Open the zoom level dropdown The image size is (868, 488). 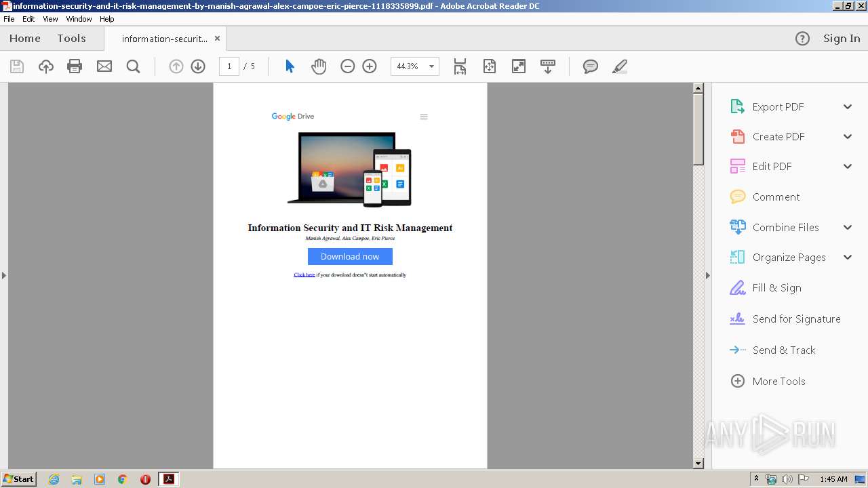[x=431, y=66]
